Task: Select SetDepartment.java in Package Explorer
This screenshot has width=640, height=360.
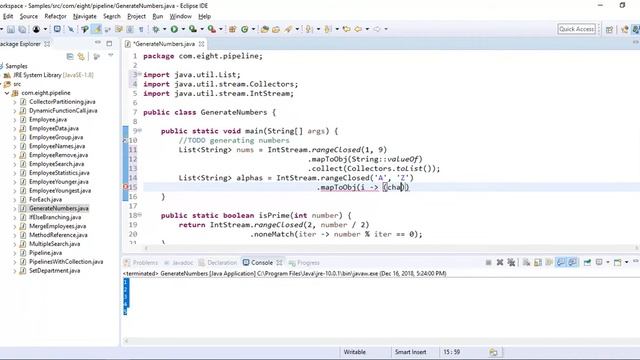Action: [54, 271]
